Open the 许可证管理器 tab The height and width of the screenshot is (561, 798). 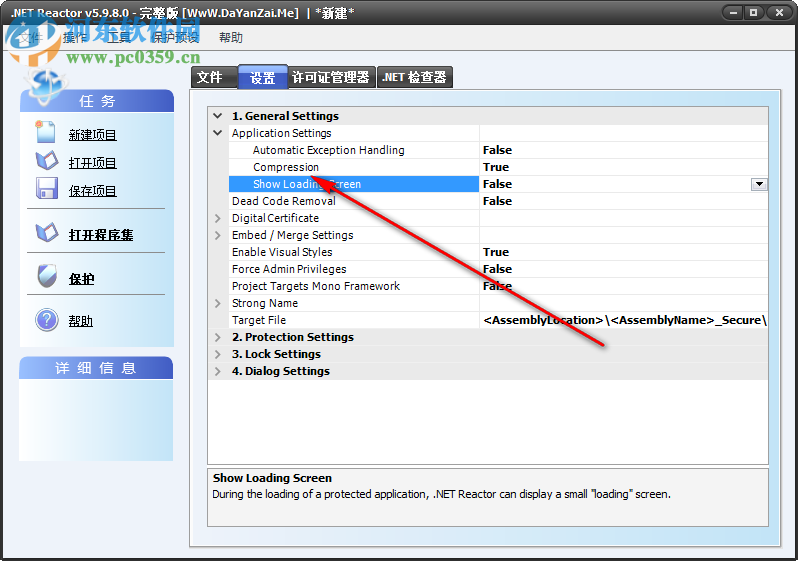click(331, 77)
